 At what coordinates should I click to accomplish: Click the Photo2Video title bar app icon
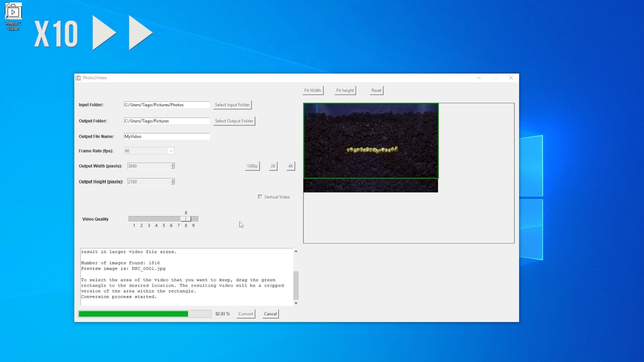click(78, 78)
